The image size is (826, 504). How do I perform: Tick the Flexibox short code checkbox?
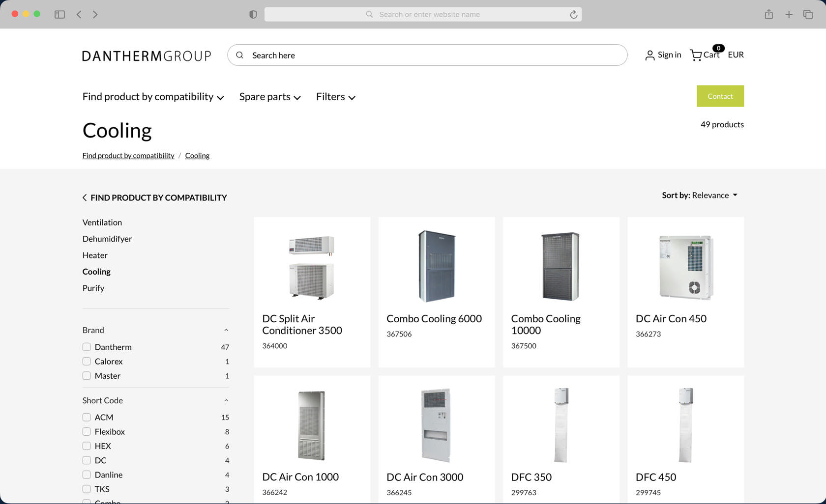(87, 431)
